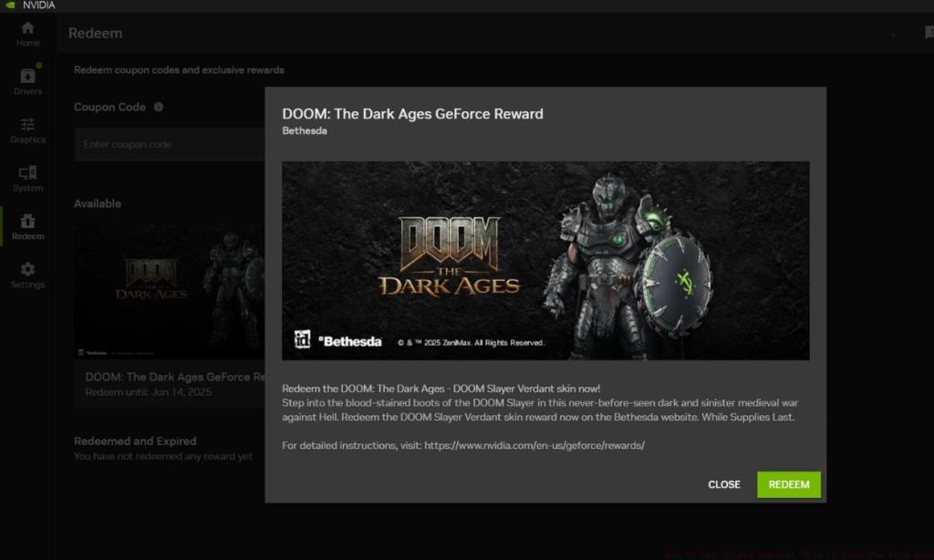Open the Home section in sidebar
The image size is (934, 560).
[27, 35]
